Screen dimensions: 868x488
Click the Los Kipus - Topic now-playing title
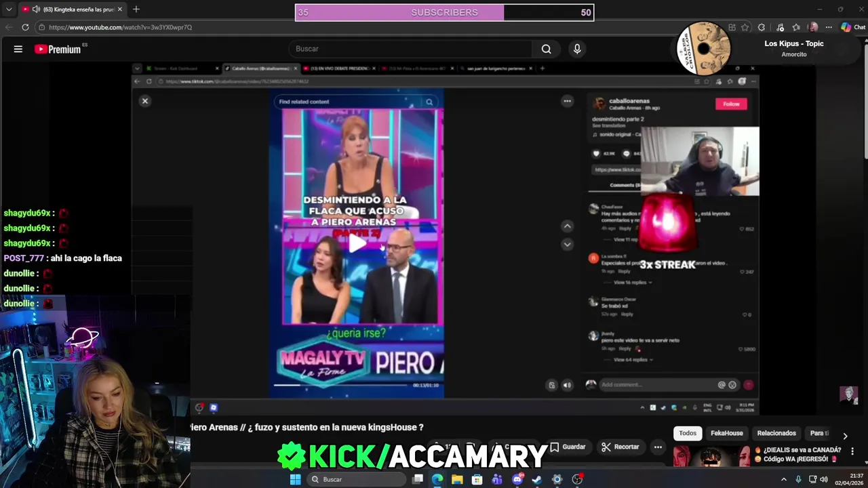tap(794, 43)
